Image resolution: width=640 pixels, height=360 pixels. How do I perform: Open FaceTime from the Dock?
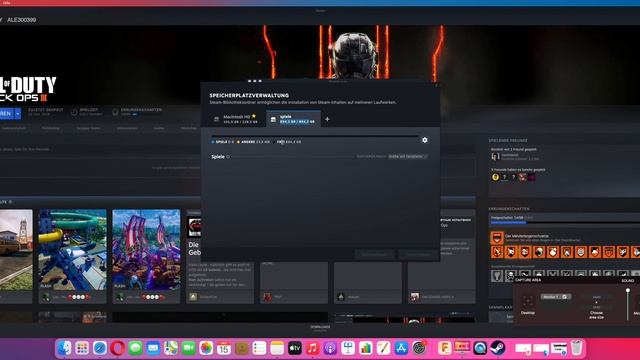(189, 348)
